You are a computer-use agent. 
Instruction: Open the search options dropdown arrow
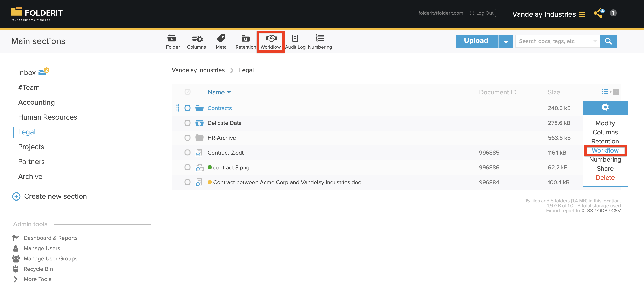(x=595, y=41)
